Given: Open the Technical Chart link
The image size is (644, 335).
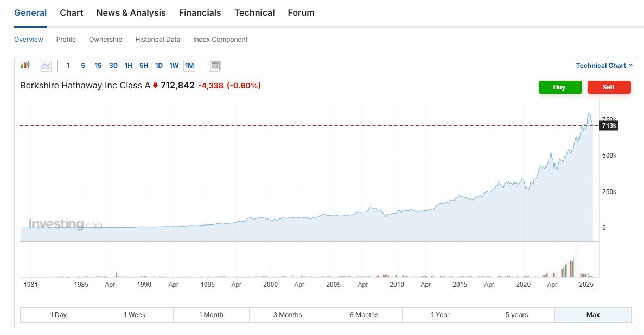Looking at the screenshot, I should point(604,65).
